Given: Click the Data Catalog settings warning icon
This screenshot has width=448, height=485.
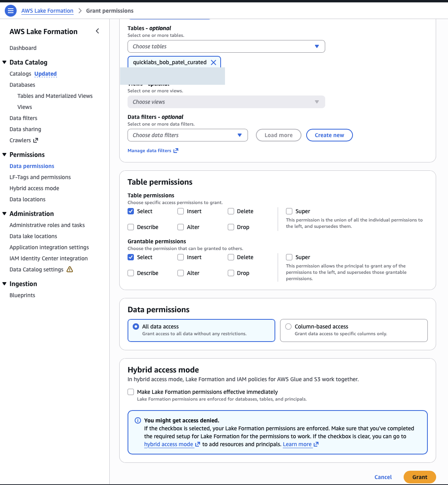Looking at the screenshot, I should (x=70, y=269).
